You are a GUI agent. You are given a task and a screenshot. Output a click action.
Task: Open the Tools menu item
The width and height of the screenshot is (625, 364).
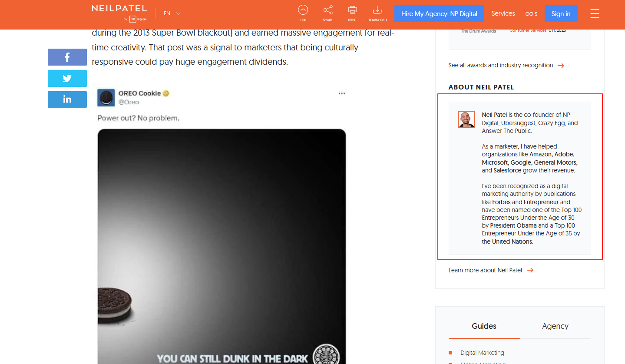point(529,13)
